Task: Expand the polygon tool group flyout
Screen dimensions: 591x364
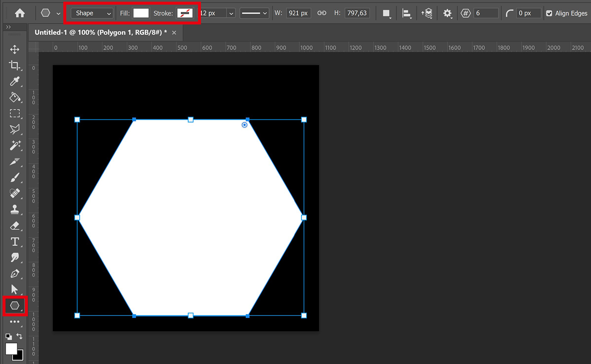Action: [20, 310]
